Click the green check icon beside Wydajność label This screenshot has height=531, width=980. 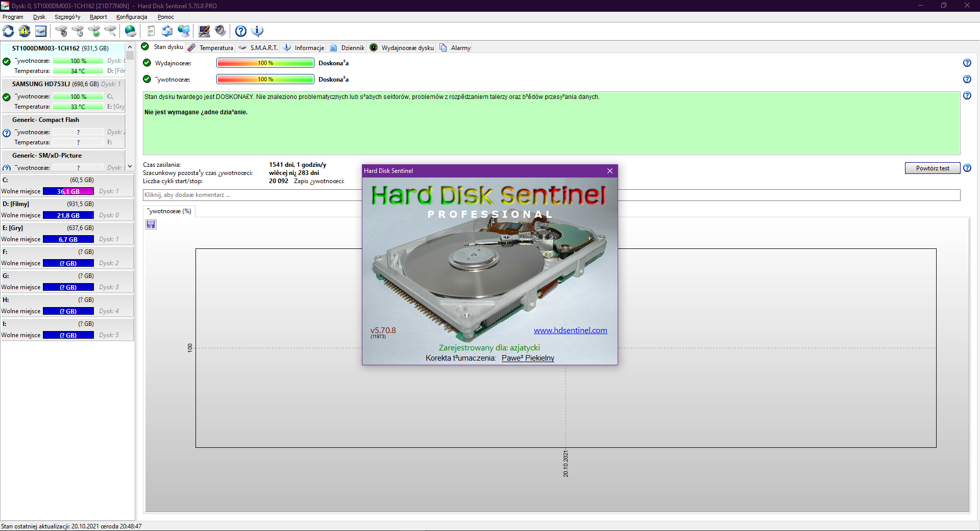click(x=147, y=63)
